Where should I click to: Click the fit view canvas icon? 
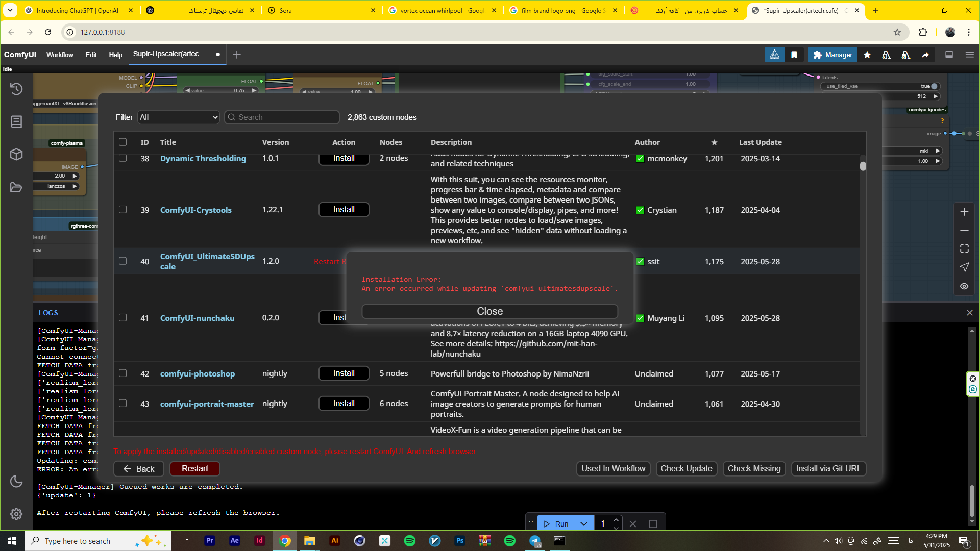point(964,248)
